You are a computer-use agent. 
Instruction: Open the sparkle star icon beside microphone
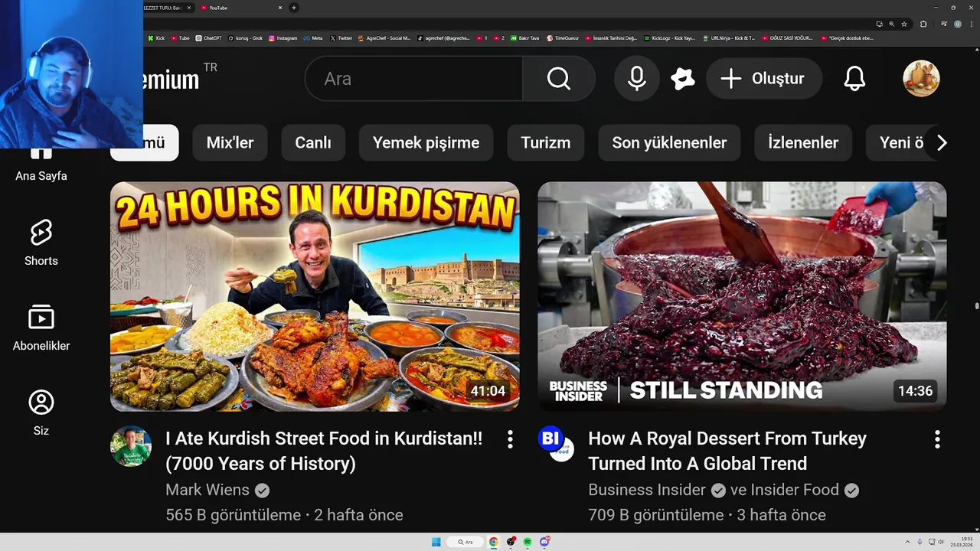pos(682,78)
